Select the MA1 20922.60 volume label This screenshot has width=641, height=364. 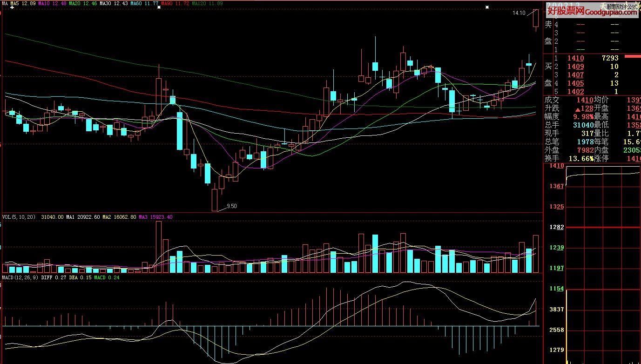tap(83, 217)
